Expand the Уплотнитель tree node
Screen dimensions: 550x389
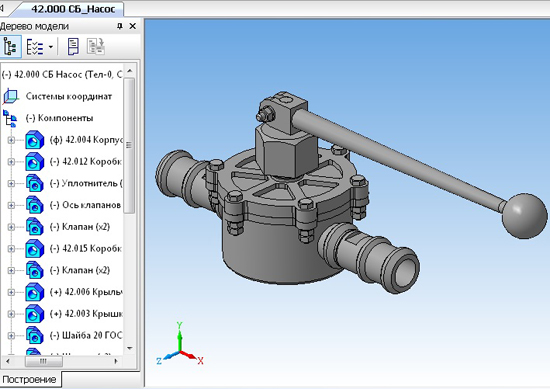pyautogui.click(x=11, y=183)
